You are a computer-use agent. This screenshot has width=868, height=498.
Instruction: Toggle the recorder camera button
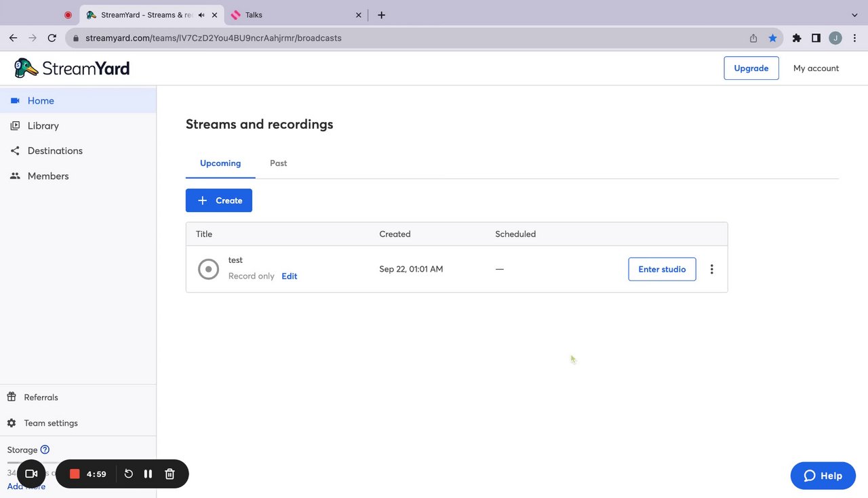pos(31,474)
